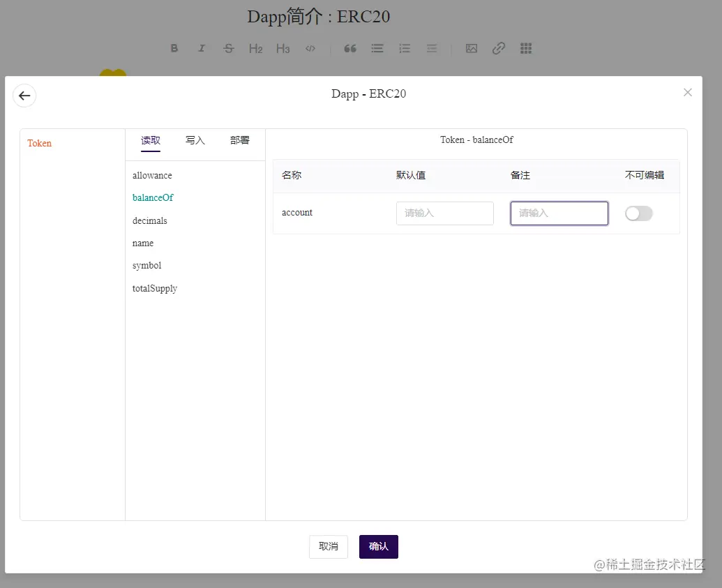Image resolution: width=722 pixels, height=588 pixels.
Task: Focus the 备注 input for account
Action: pyautogui.click(x=559, y=213)
